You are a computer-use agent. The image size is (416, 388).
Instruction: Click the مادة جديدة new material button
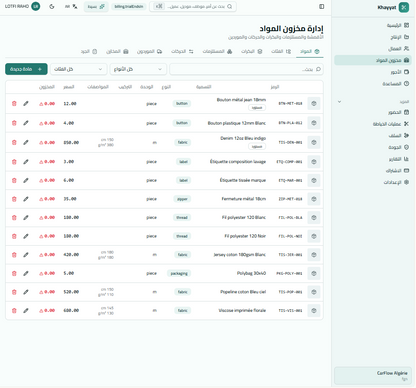click(26, 69)
